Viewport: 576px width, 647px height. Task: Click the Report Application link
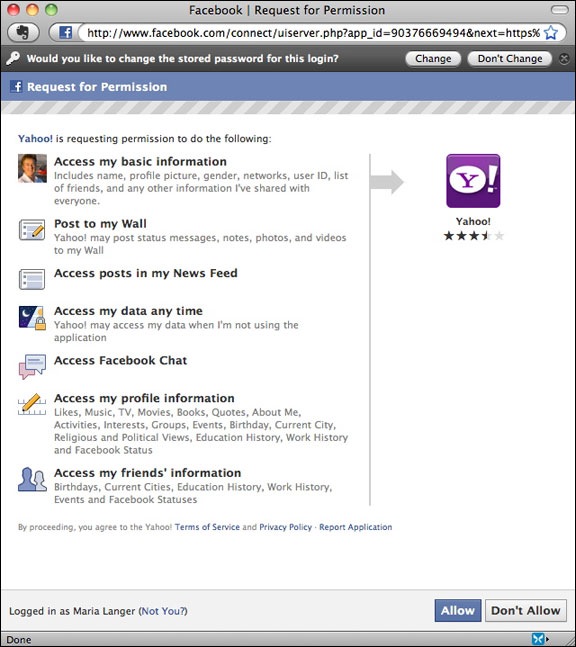tap(356, 527)
